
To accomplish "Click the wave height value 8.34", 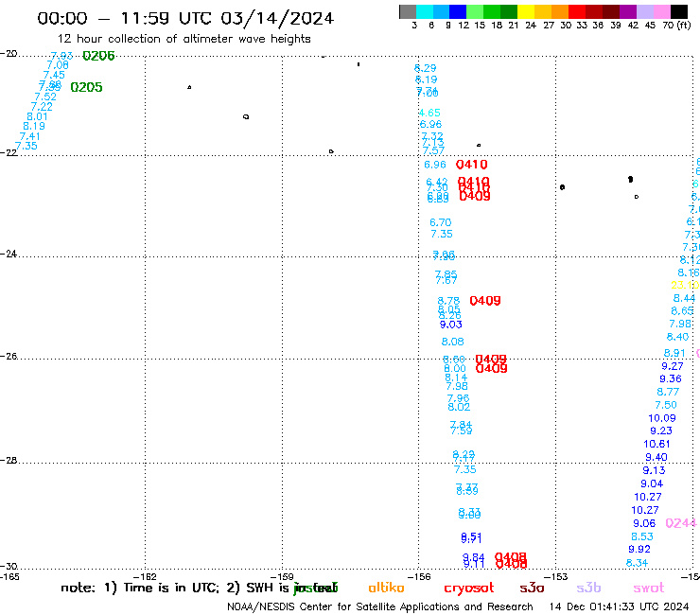I will coord(637,563).
